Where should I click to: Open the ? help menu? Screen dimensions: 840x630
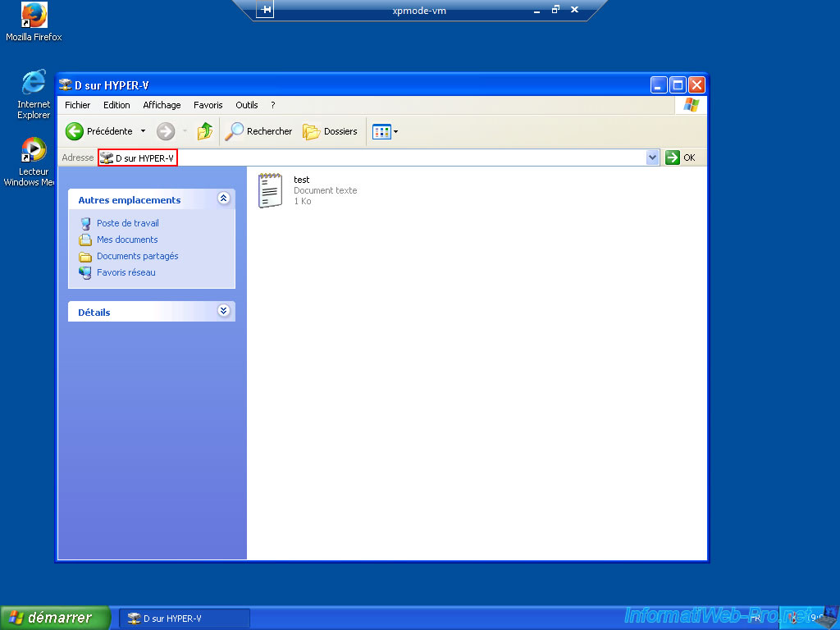click(272, 105)
